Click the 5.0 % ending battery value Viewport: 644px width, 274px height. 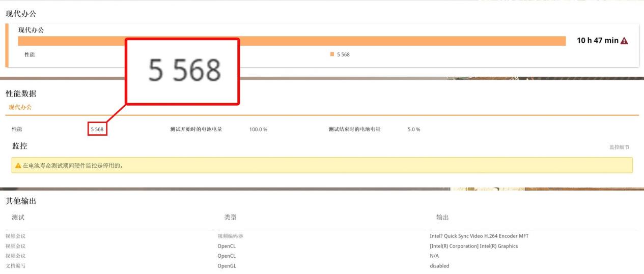click(x=414, y=130)
